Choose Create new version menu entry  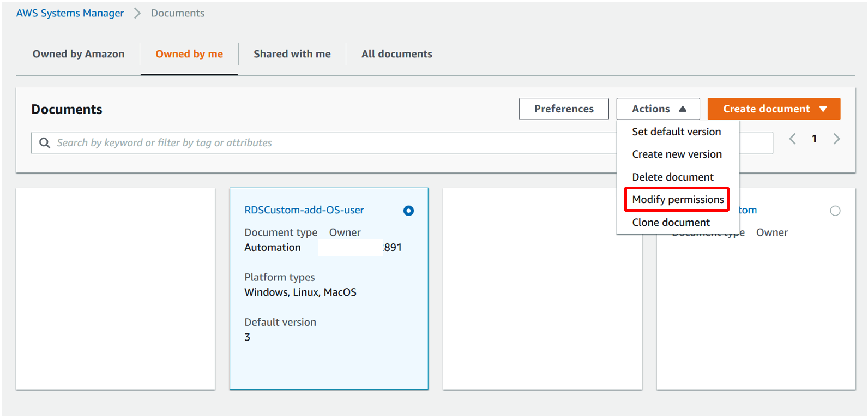tap(677, 154)
